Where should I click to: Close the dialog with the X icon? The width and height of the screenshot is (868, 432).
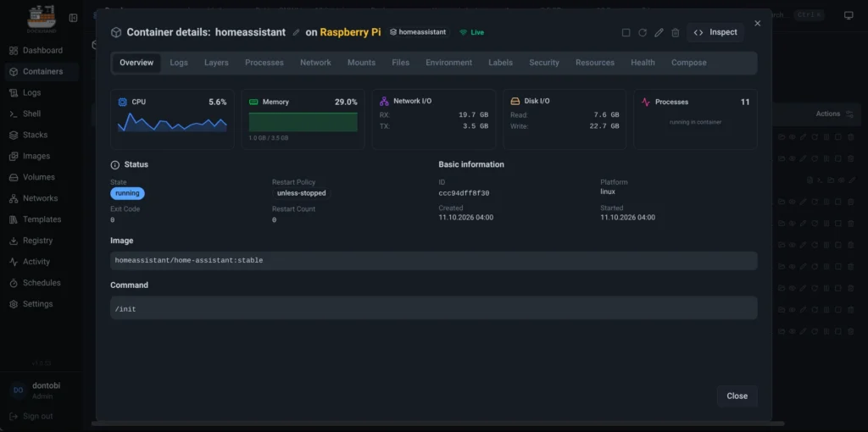[757, 23]
